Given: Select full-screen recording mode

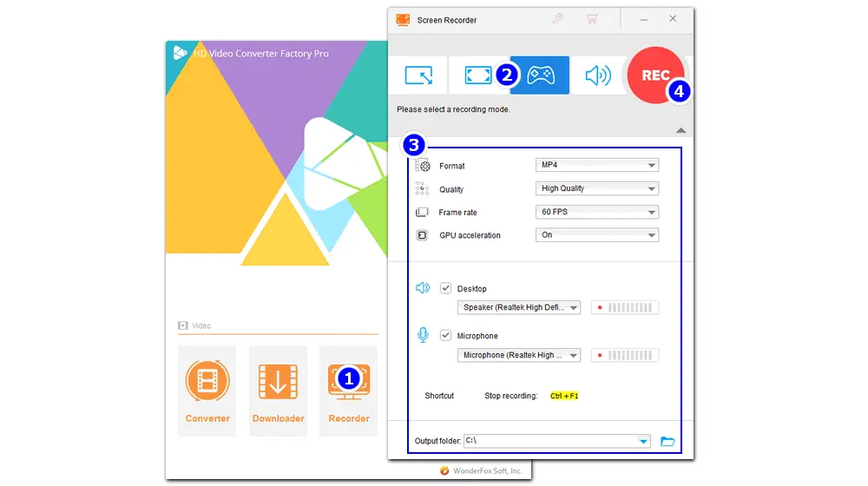Looking at the screenshot, I should 477,76.
